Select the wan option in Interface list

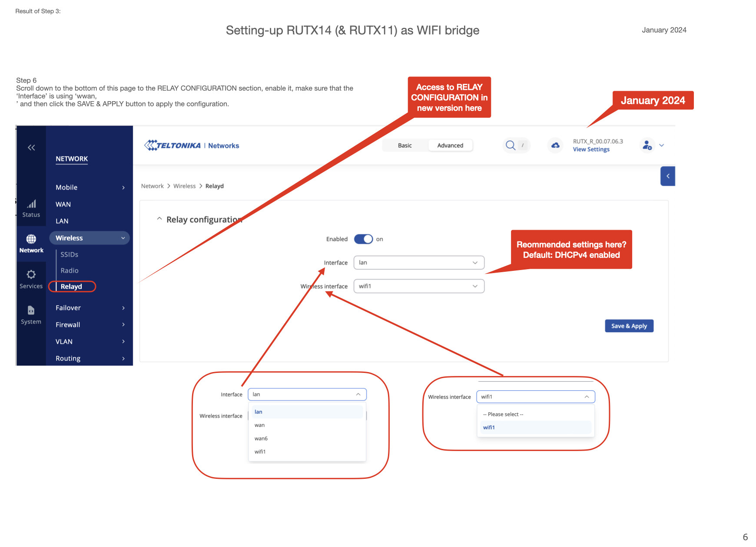point(307,425)
